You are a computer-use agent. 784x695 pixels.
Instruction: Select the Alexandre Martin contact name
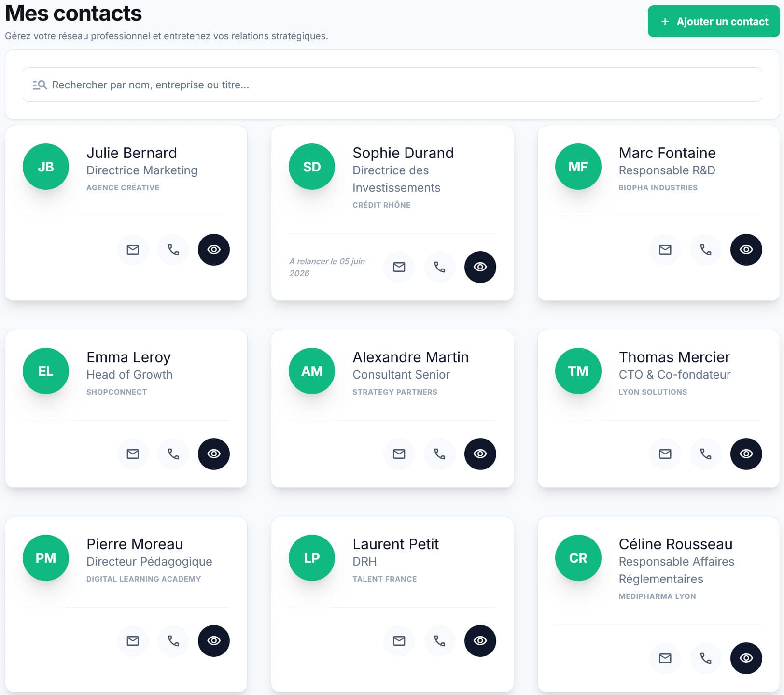410,357
